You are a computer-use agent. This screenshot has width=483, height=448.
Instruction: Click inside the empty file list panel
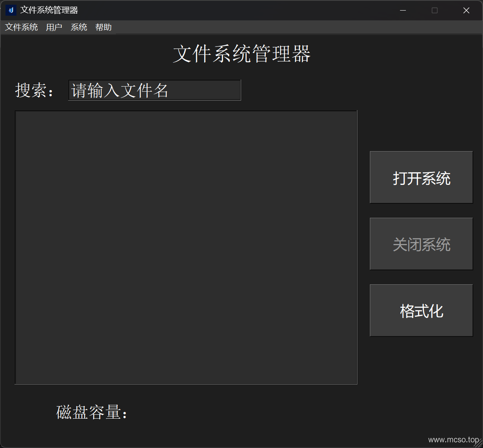coord(186,247)
